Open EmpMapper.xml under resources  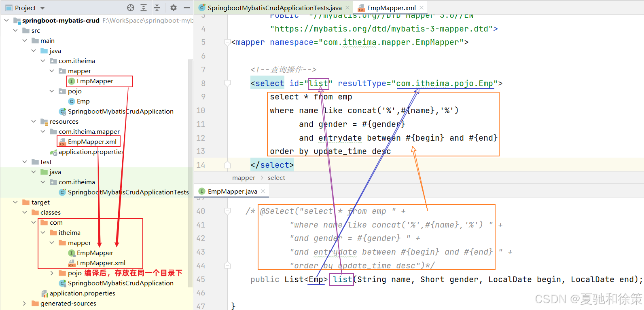(92, 141)
